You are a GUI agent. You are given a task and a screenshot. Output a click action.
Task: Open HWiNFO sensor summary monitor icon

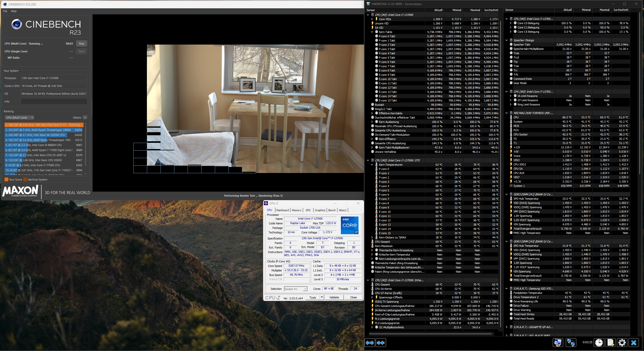coord(558,342)
